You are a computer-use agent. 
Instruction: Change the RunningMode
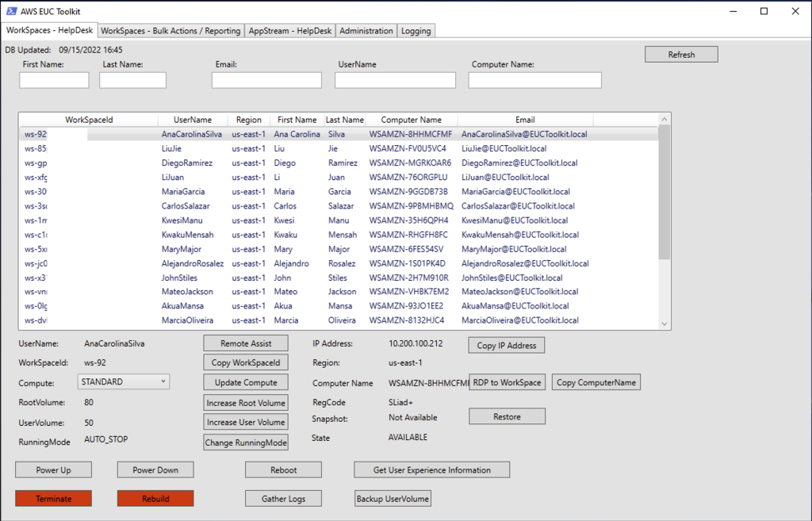246,442
